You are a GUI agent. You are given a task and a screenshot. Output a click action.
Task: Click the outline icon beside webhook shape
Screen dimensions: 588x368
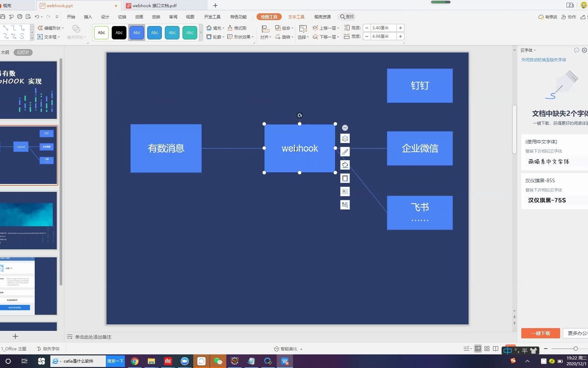tap(345, 178)
